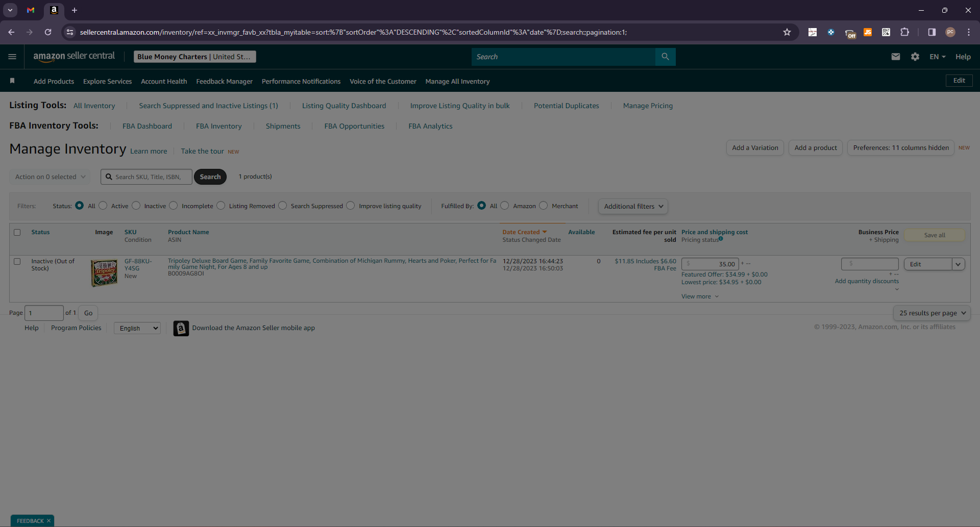
Task: Click the price field showing 35.00
Action: pyautogui.click(x=710, y=264)
